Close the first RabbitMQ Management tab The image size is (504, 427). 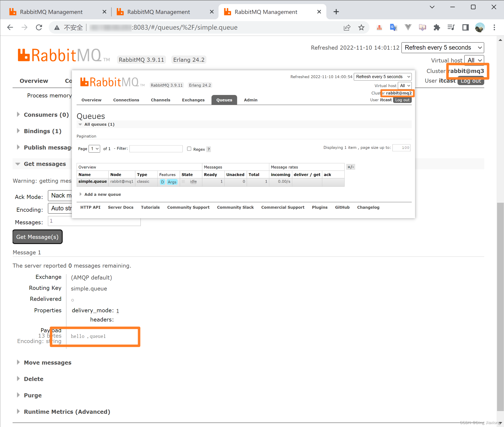click(x=104, y=12)
